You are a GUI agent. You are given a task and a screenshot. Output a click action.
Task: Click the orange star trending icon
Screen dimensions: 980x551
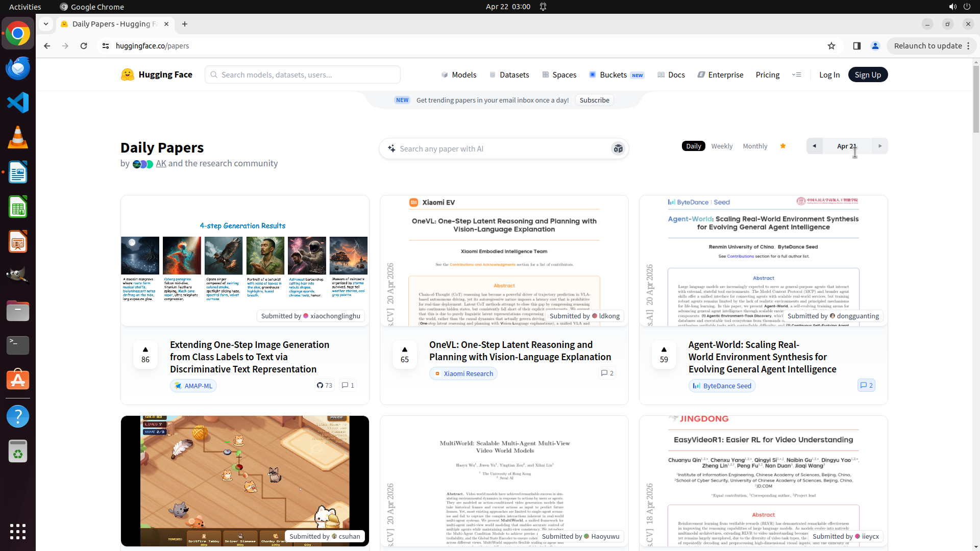click(783, 146)
